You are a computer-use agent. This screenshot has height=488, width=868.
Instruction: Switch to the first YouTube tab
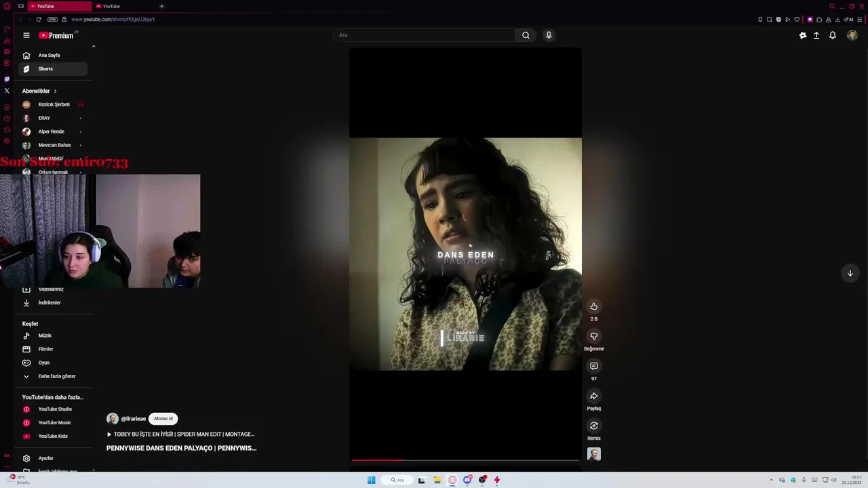[x=60, y=6]
